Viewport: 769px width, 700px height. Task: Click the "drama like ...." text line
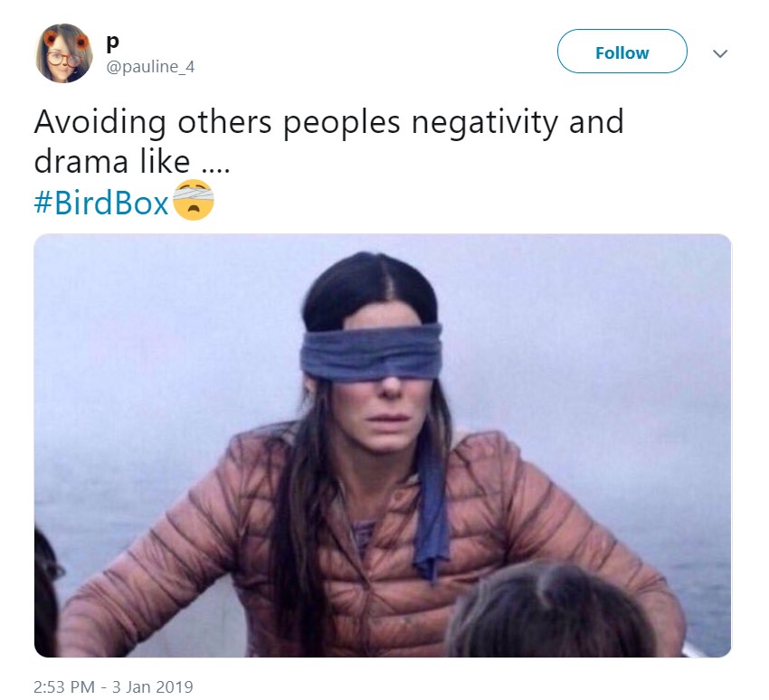[132, 162]
